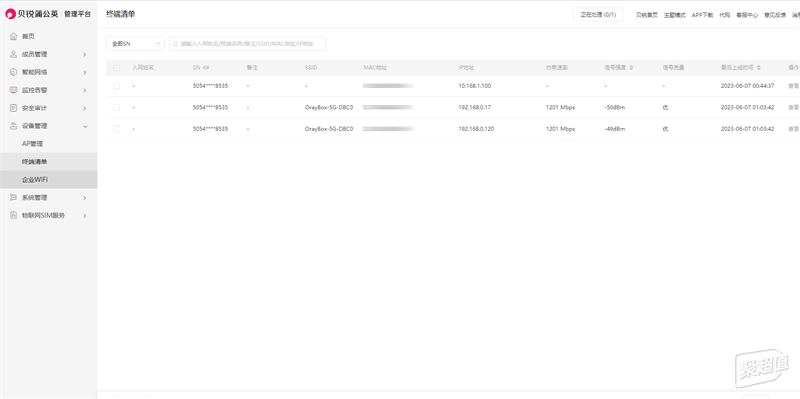The image size is (800, 399).
Task: Click the 优 quality cell in -49dBm row
Action: click(x=665, y=129)
